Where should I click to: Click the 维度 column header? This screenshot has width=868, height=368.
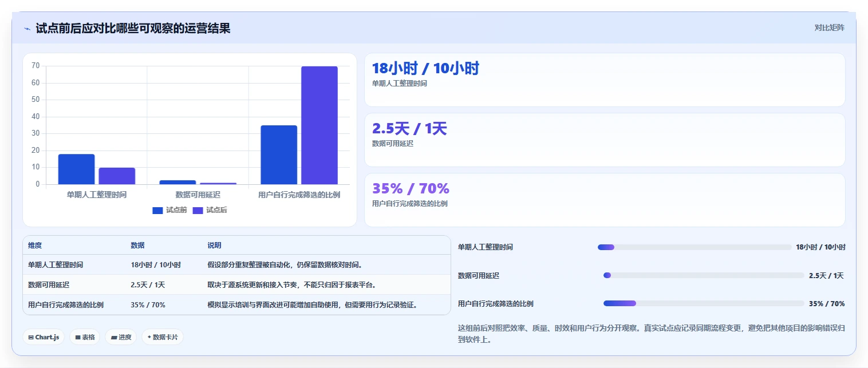tap(35, 246)
